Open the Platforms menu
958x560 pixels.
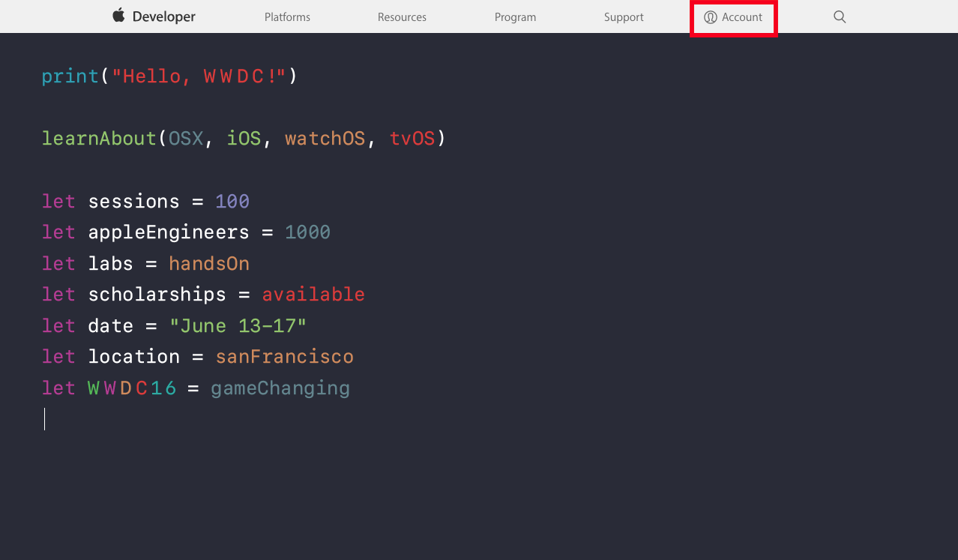pyautogui.click(x=287, y=17)
